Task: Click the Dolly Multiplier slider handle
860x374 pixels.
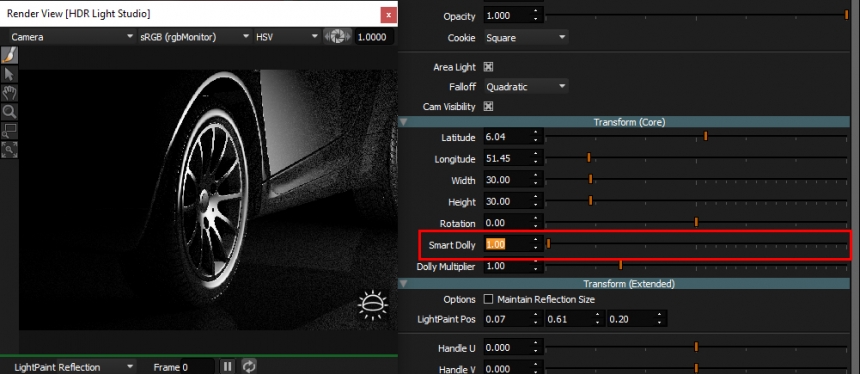Action: point(620,265)
